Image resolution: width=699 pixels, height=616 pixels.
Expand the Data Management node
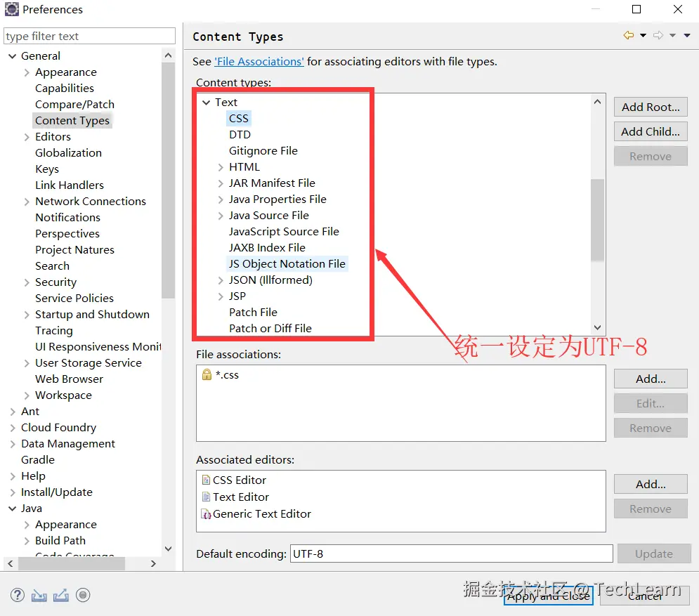point(13,444)
